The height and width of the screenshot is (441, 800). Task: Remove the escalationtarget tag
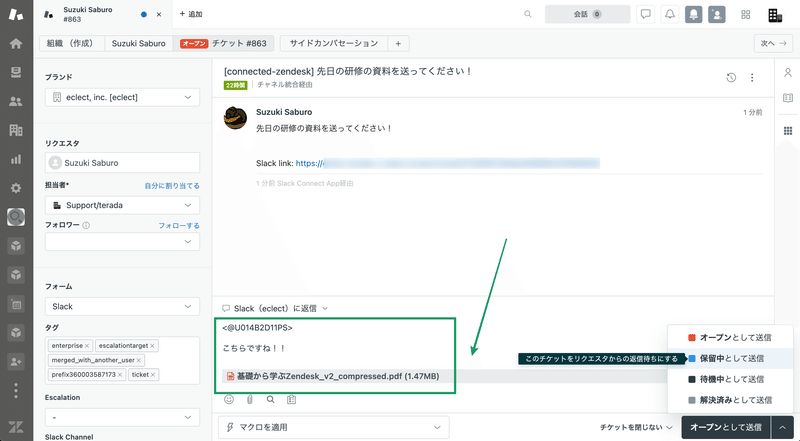tap(152, 346)
